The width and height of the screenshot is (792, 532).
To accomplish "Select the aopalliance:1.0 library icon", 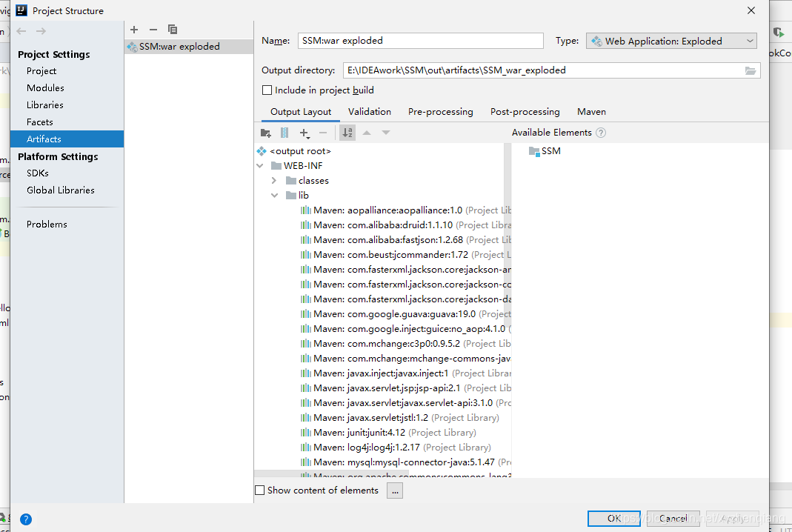I will pos(305,210).
